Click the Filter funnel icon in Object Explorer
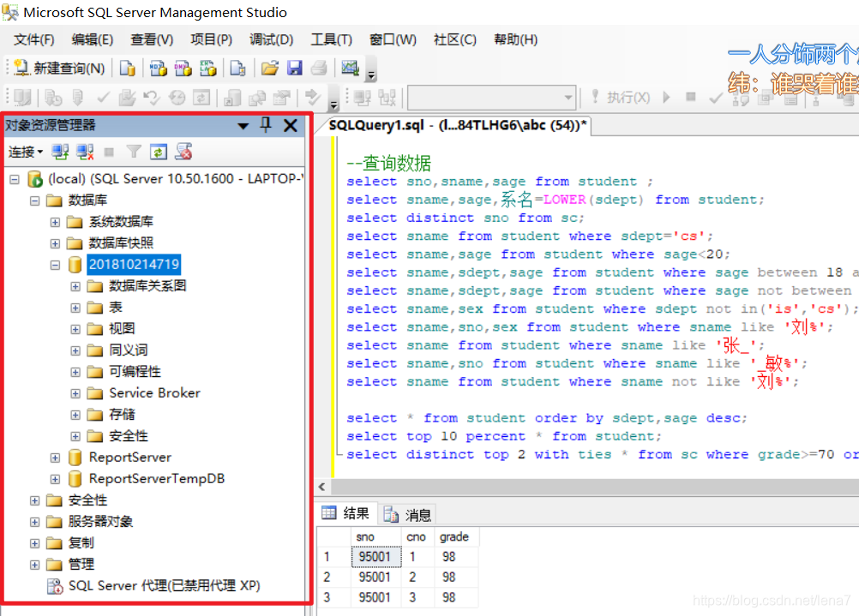 coord(134,152)
